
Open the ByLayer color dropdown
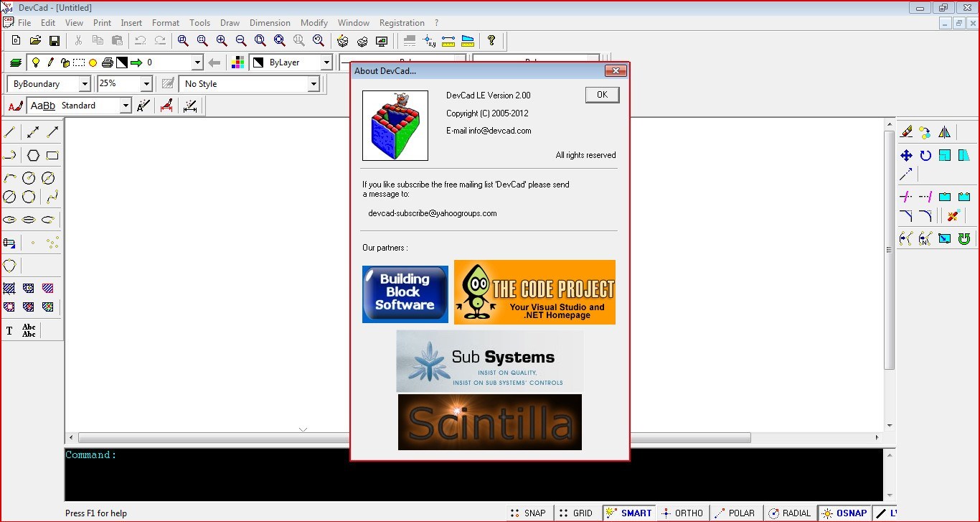point(326,62)
